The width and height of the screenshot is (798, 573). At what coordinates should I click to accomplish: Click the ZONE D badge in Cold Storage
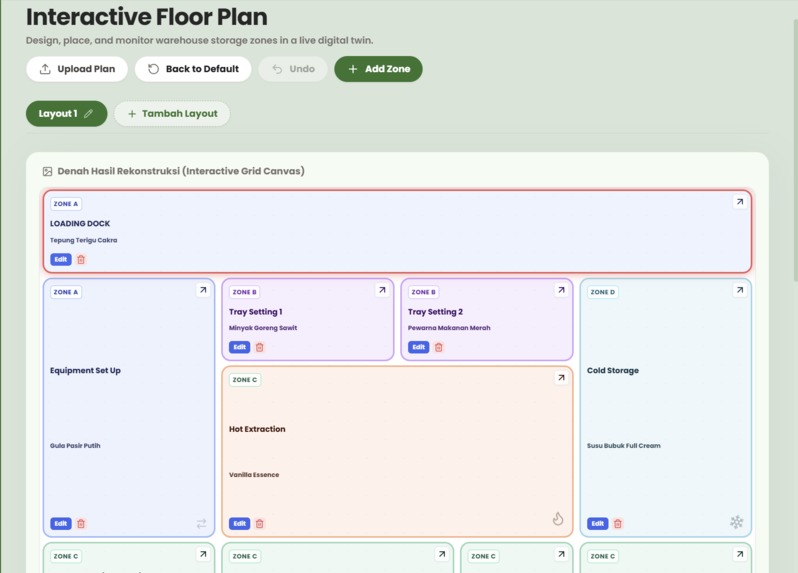[x=603, y=292]
